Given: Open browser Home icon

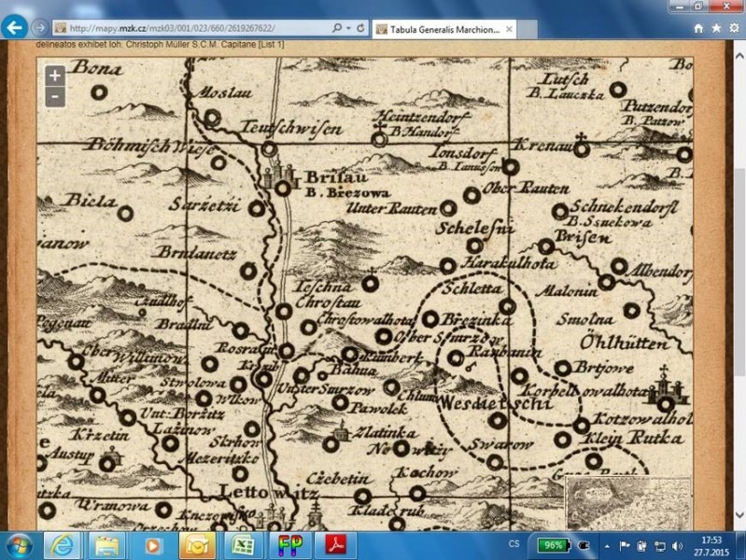Looking at the screenshot, I should [x=698, y=29].
